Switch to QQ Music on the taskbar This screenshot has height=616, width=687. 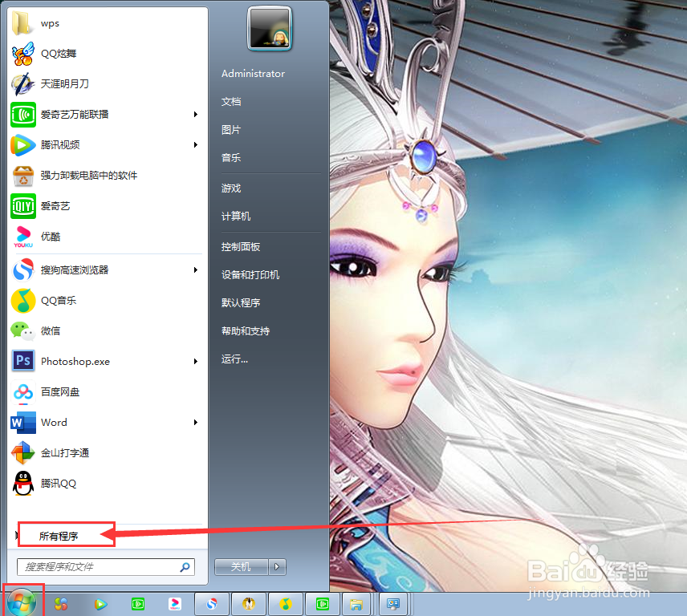point(286,604)
